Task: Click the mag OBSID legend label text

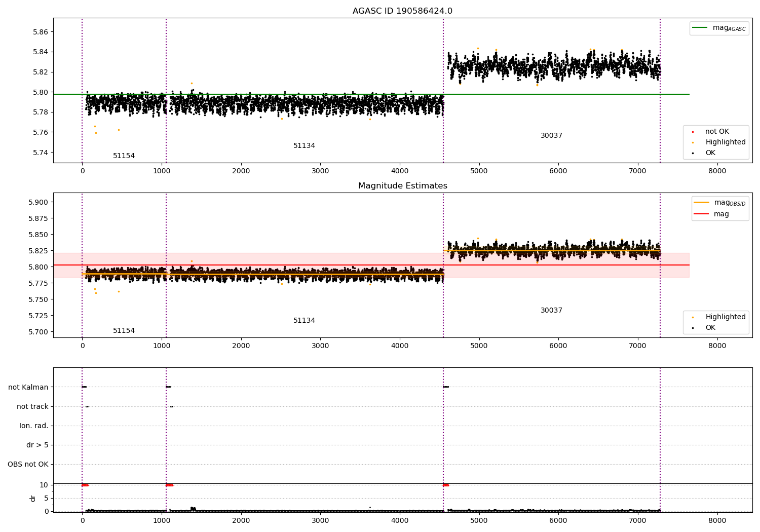Action: (730, 203)
